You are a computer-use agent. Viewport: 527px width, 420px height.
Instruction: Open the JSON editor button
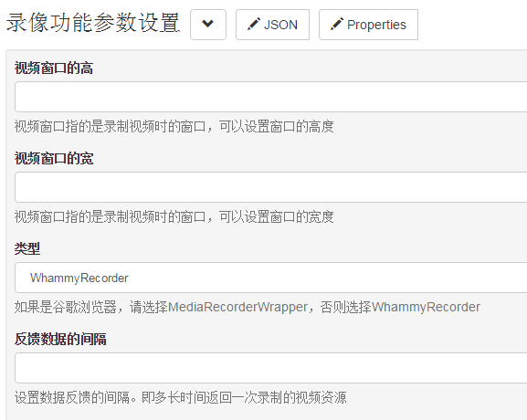(x=272, y=25)
